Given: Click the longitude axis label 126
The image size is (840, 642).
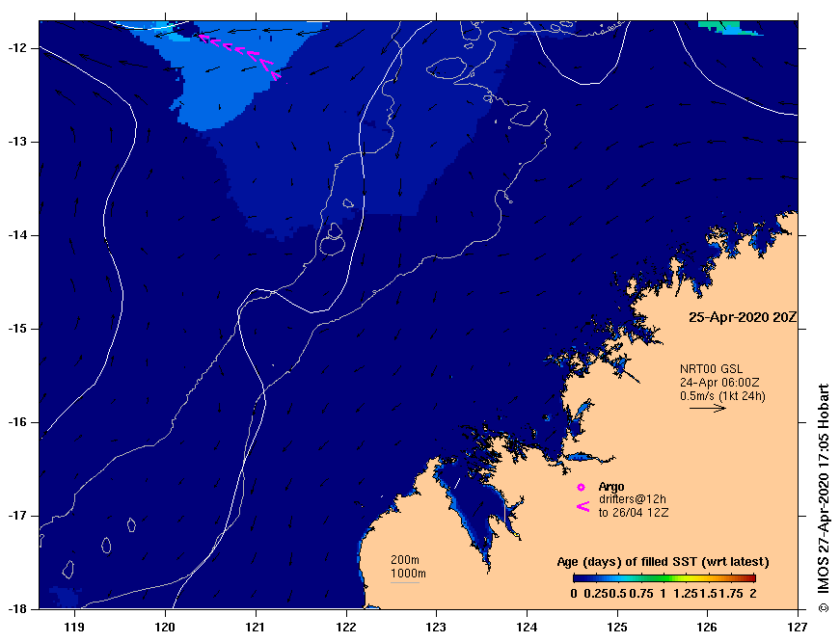Looking at the screenshot, I should (707, 627).
